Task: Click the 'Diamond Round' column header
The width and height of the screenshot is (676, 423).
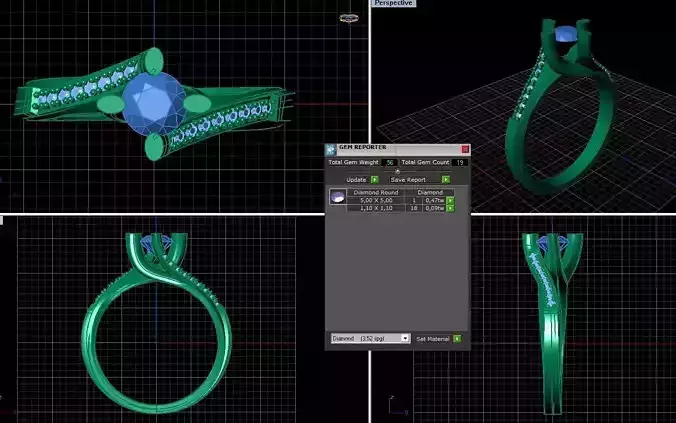Action: (x=376, y=192)
